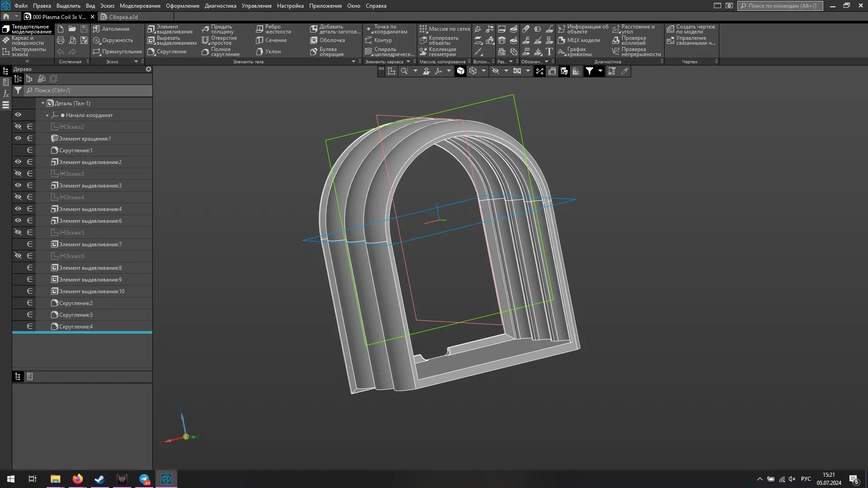
Task: Click Точка по координатам tool
Action: (x=386, y=29)
